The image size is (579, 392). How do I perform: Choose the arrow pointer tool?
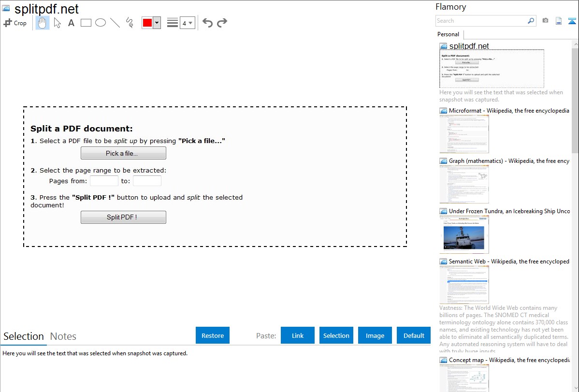pyautogui.click(x=57, y=23)
